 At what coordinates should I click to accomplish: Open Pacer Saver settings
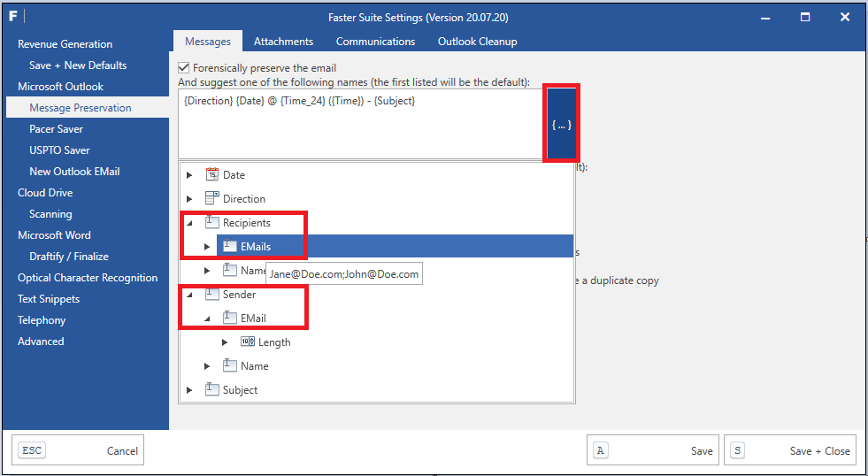[x=56, y=129]
